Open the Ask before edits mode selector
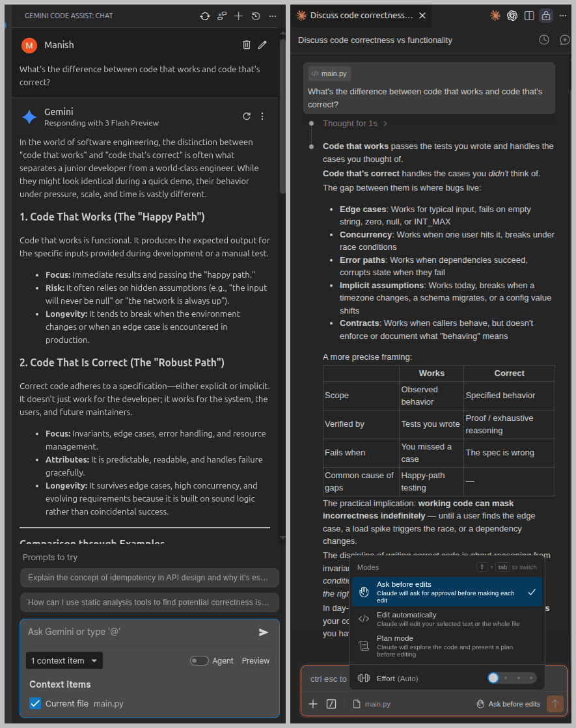The image size is (576, 728). point(509,704)
